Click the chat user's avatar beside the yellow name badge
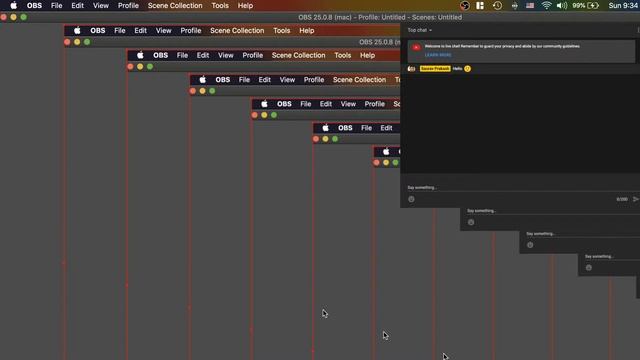Image resolution: width=640 pixels, height=360 pixels. pos(411,69)
